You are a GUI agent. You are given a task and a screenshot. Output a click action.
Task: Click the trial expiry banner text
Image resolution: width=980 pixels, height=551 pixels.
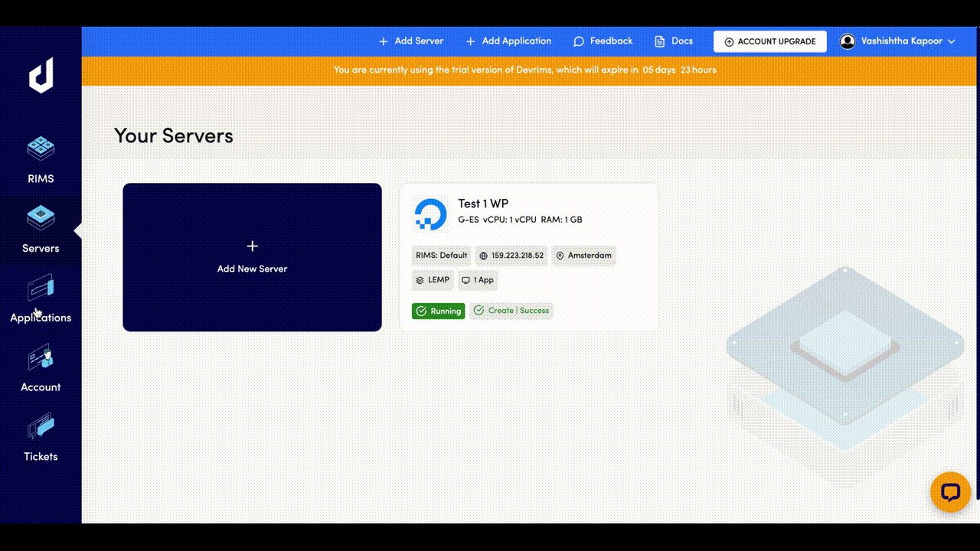(525, 70)
